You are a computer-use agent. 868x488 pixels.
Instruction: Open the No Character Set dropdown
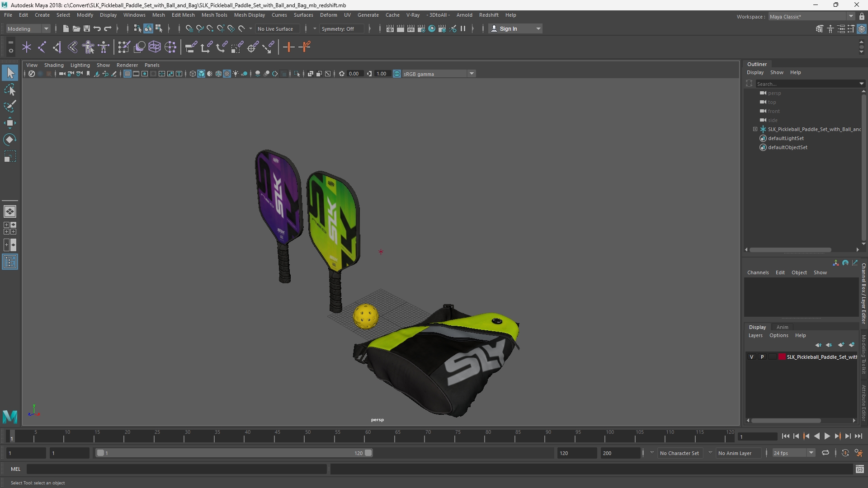pos(679,453)
